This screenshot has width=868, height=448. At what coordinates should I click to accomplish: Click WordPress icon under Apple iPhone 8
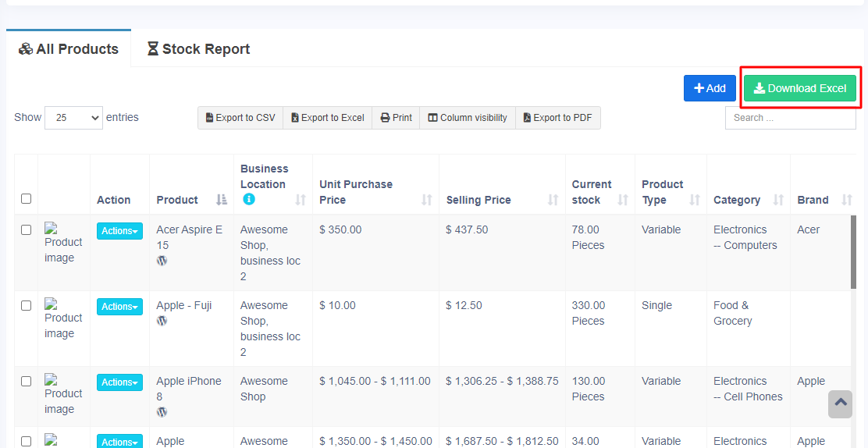point(162,412)
